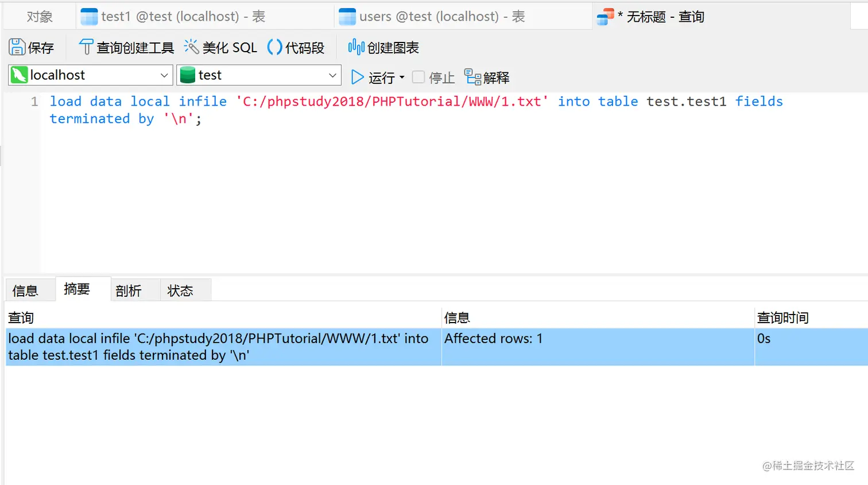Screen dimensions: 868x485
Task: Open the test database dropdown
Action: click(259, 75)
